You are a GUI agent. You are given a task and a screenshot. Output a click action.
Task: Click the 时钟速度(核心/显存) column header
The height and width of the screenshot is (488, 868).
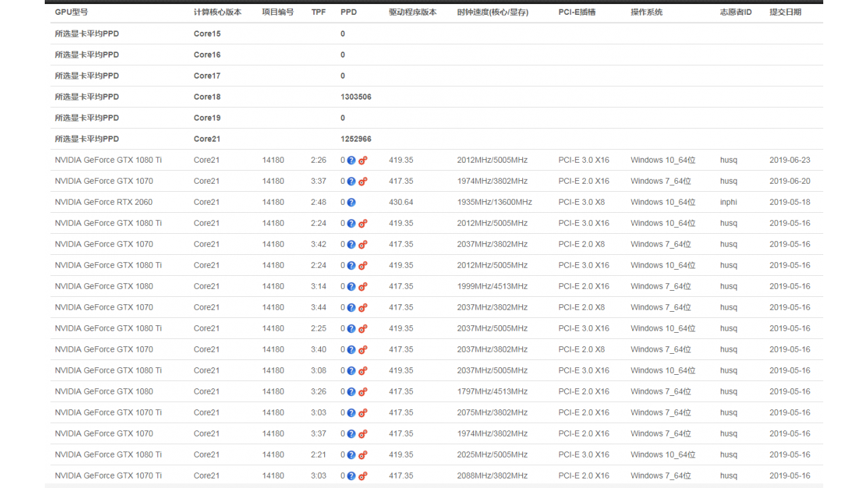coord(493,12)
